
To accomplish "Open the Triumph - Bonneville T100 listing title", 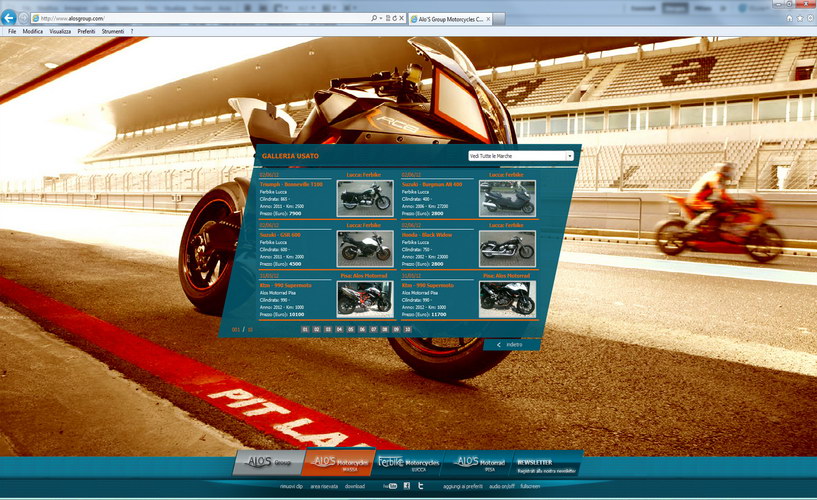I will [x=291, y=184].
